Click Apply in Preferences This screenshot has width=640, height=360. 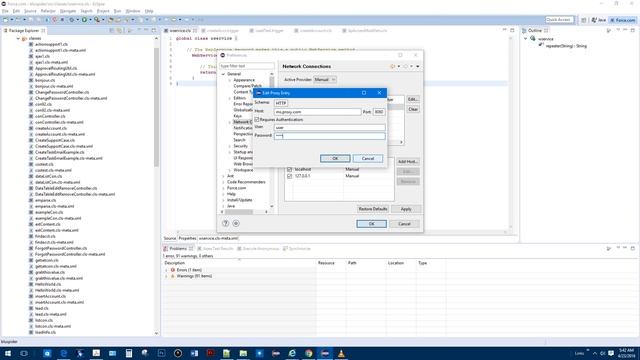point(406,209)
